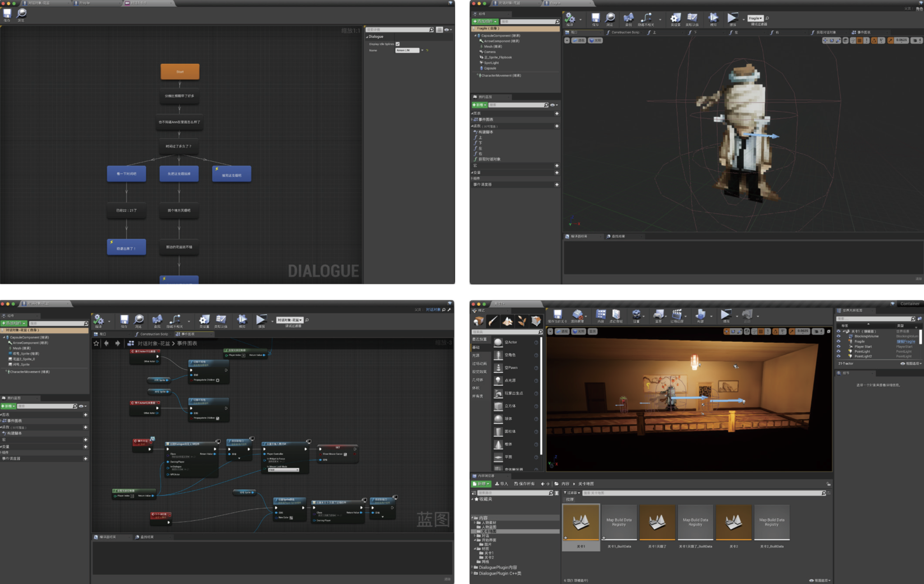924x584 pixels.
Task: Click the favorite star in the flowerpot event graph
Action: 96,343
